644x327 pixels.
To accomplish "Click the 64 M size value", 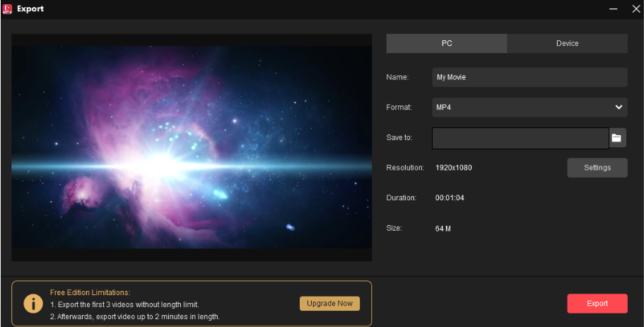I will 443,229.
